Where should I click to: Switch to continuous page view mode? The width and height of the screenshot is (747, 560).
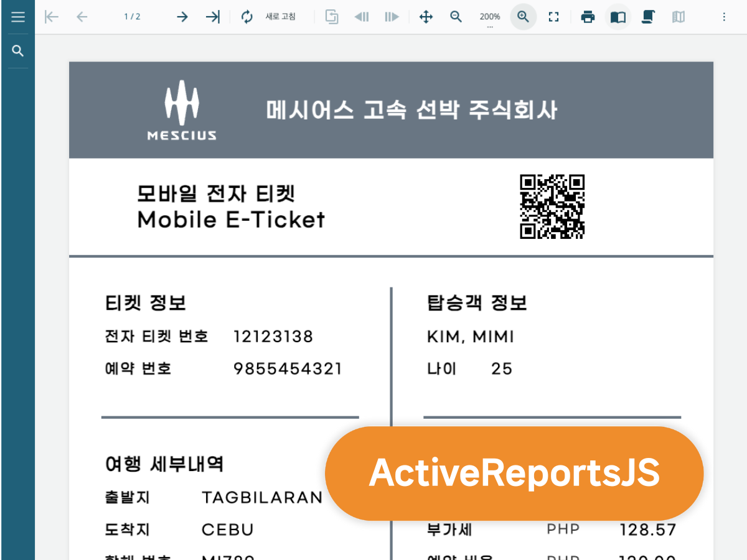[x=648, y=17]
